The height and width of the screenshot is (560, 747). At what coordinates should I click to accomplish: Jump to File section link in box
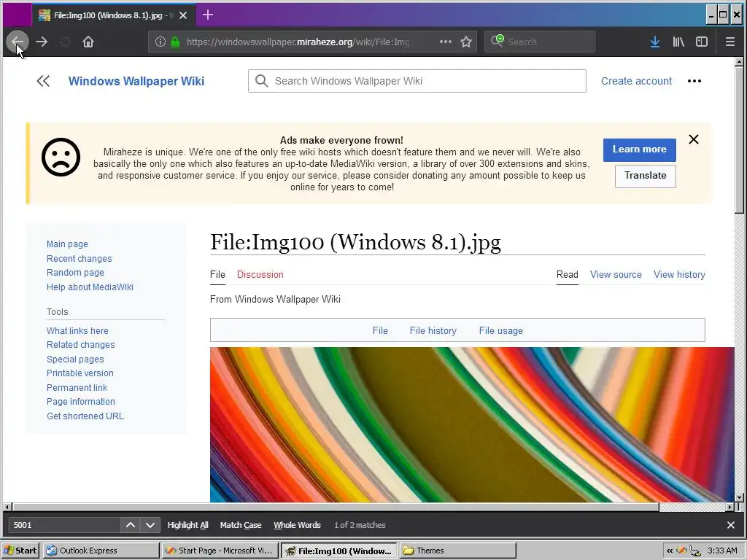[380, 330]
